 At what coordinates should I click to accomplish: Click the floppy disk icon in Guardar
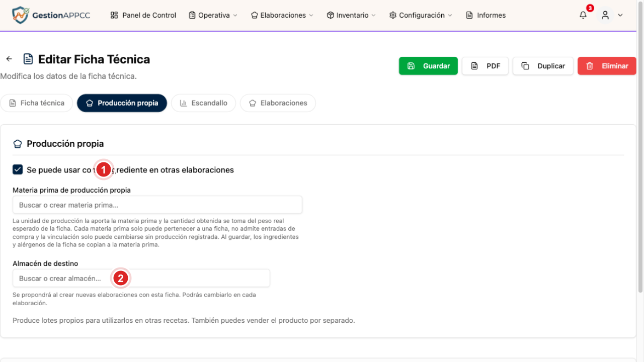click(411, 66)
